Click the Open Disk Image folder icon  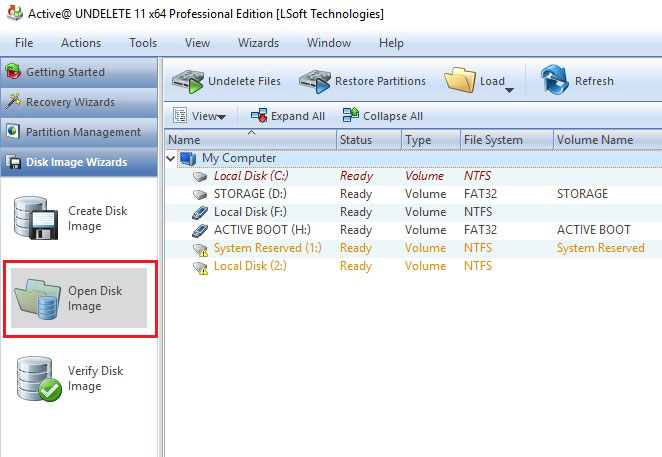[37, 299]
